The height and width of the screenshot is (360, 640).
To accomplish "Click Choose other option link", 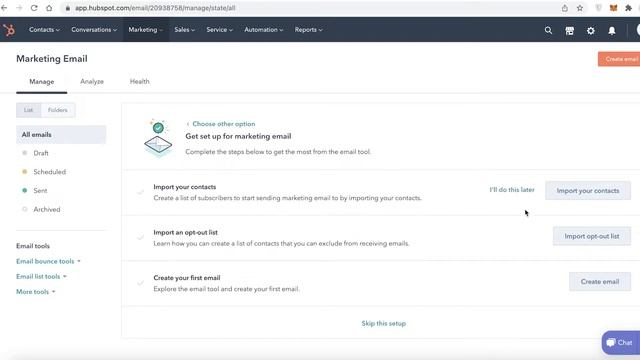I will pos(221,124).
